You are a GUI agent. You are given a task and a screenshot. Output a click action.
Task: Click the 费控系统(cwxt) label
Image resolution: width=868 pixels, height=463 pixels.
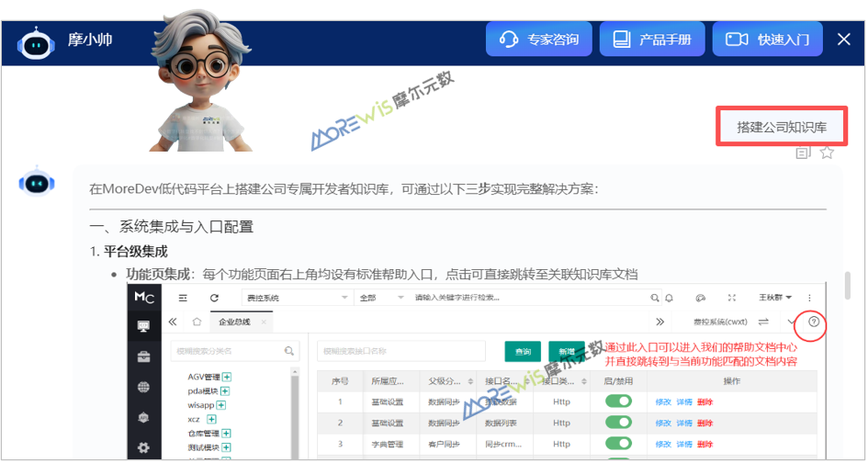tap(720, 322)
